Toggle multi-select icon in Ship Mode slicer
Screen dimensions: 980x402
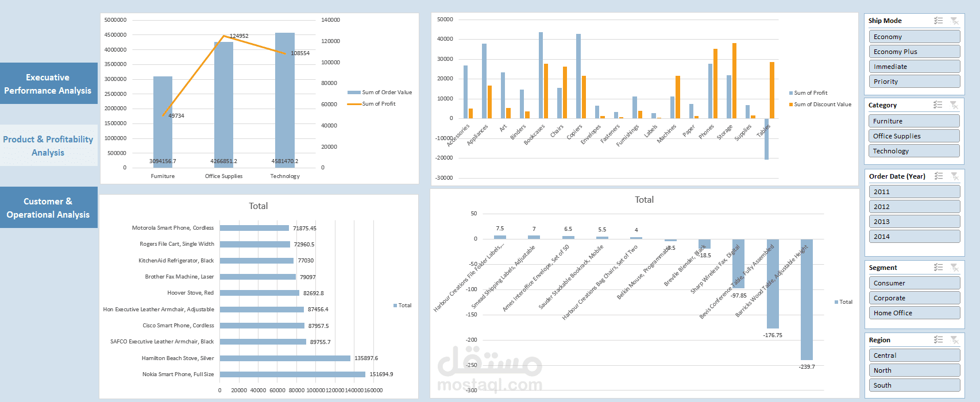938,21
